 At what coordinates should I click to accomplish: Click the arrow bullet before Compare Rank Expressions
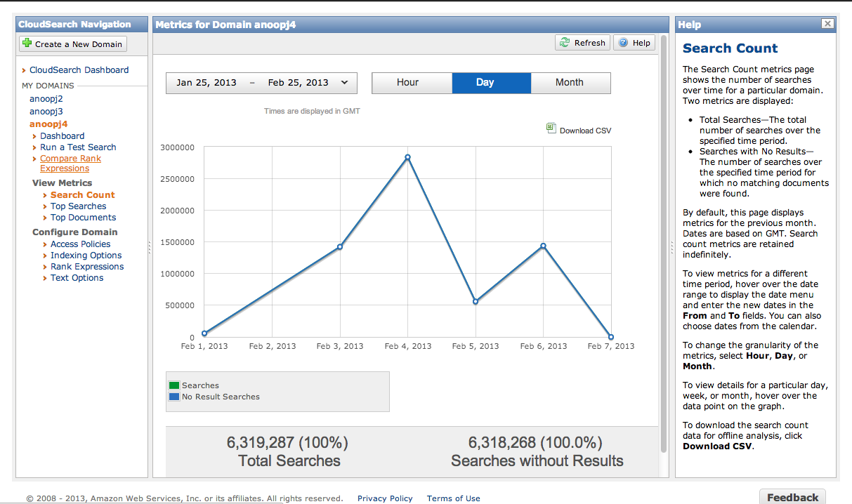[x=34, y=159]
